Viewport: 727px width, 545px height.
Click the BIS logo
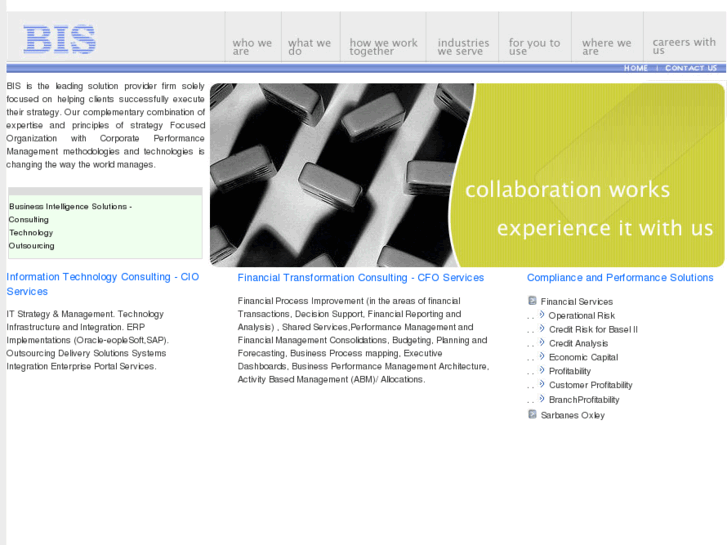[x=60, y=39]
